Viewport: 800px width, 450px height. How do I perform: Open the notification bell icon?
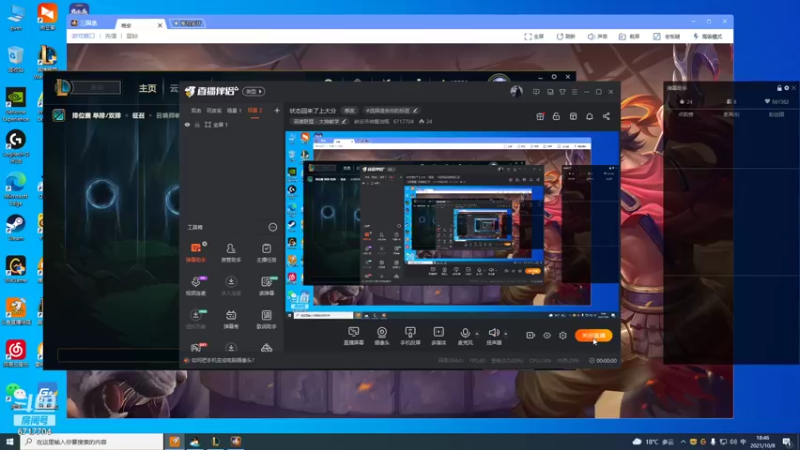tap(589, 116)
